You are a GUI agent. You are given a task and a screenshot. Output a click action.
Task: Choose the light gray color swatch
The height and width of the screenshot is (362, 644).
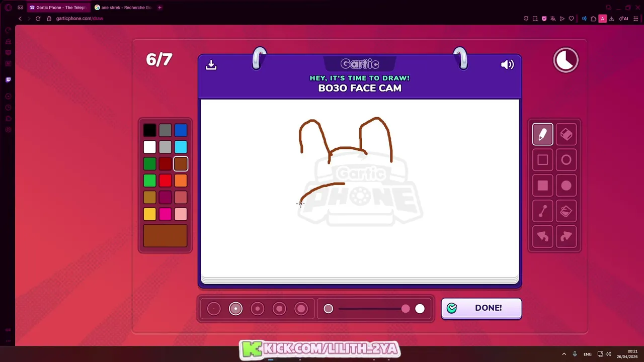(x=165, y=147)
